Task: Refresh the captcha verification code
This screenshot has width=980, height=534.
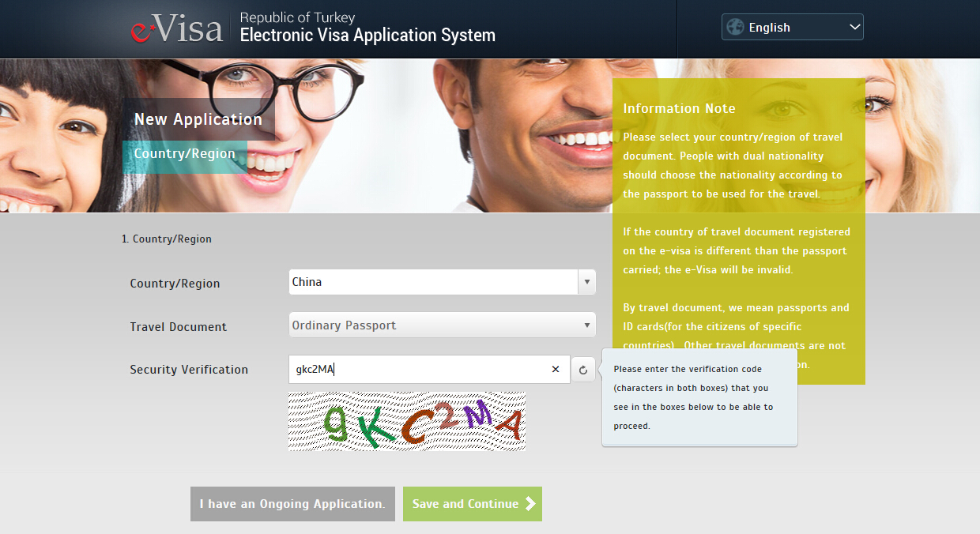Action: click(x=583, y=369)
